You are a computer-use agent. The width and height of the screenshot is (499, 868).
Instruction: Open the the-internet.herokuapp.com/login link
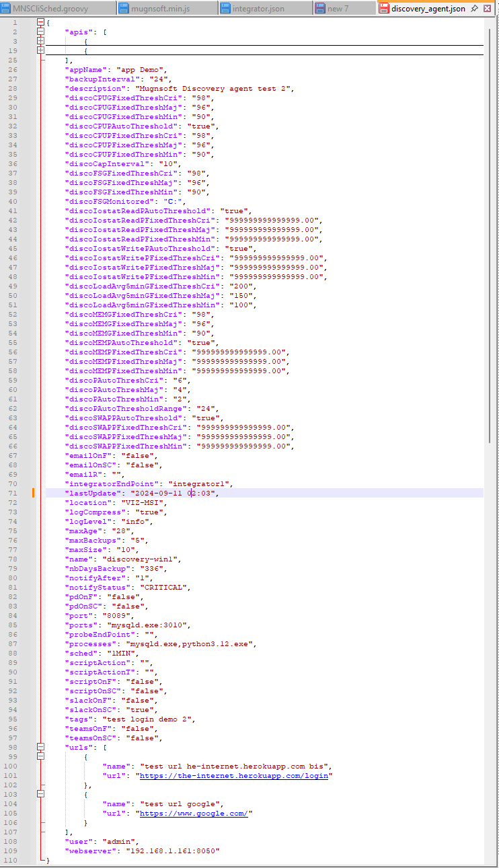tap(234, 775)
